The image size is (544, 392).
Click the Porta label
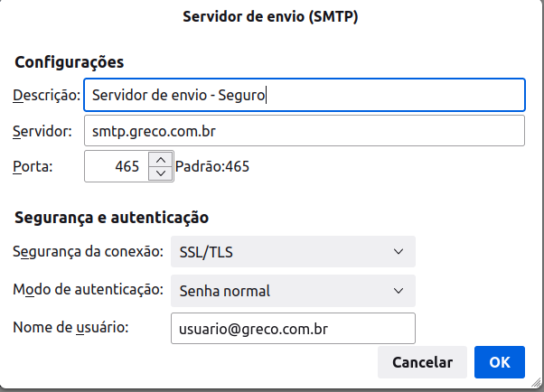coord(33,166)
